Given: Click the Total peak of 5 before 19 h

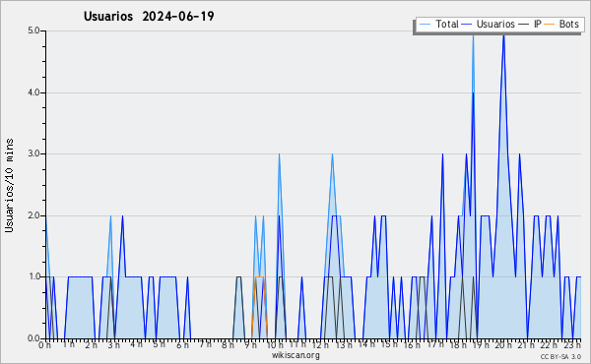Looking at the screenshot, I should pos(473,35).
